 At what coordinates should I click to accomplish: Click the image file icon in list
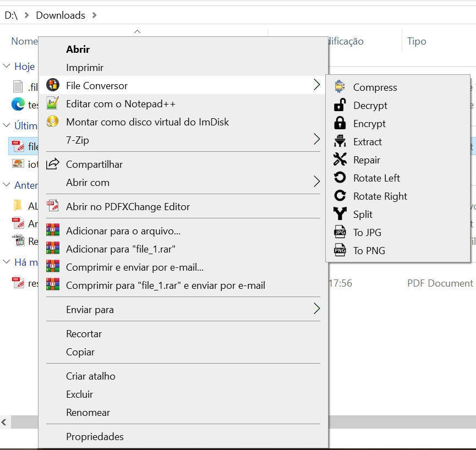(18, 164)
